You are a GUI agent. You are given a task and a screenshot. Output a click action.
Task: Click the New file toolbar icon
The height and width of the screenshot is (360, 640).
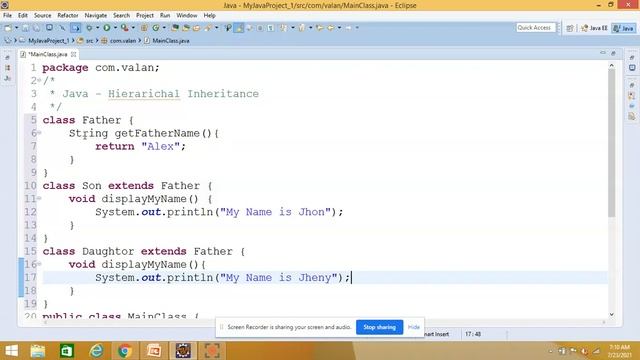point(8,28)
